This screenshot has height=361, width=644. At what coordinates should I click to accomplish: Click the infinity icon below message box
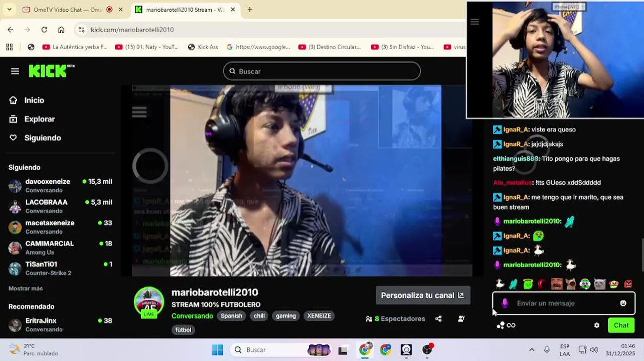511,325
